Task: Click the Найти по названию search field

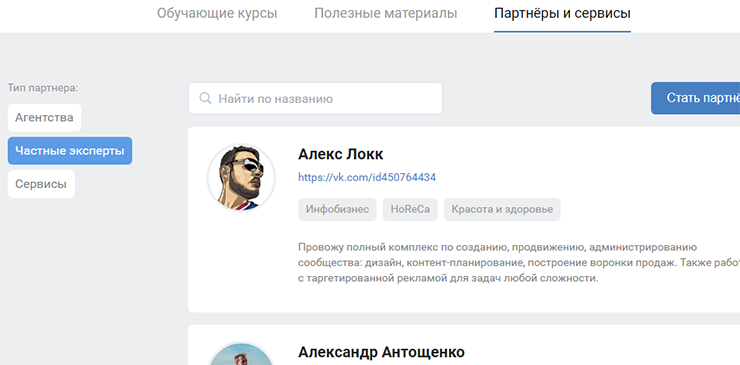Action: [x=315, y=98]
